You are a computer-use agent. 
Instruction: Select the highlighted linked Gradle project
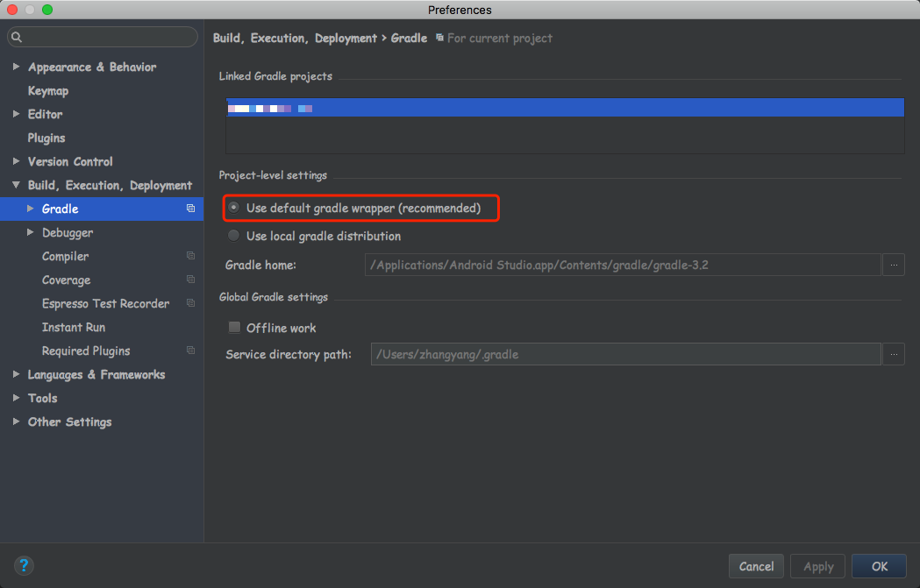tap(565, 108)
